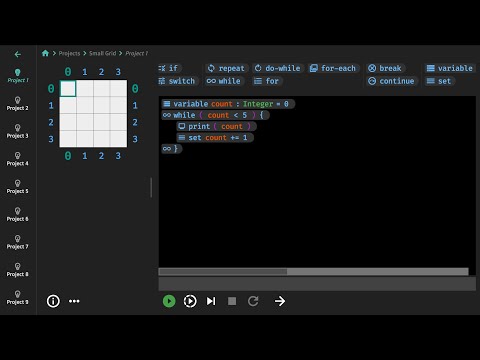Pick the do-while block from palette
The image size is (480, 360).
pos(278,68)
